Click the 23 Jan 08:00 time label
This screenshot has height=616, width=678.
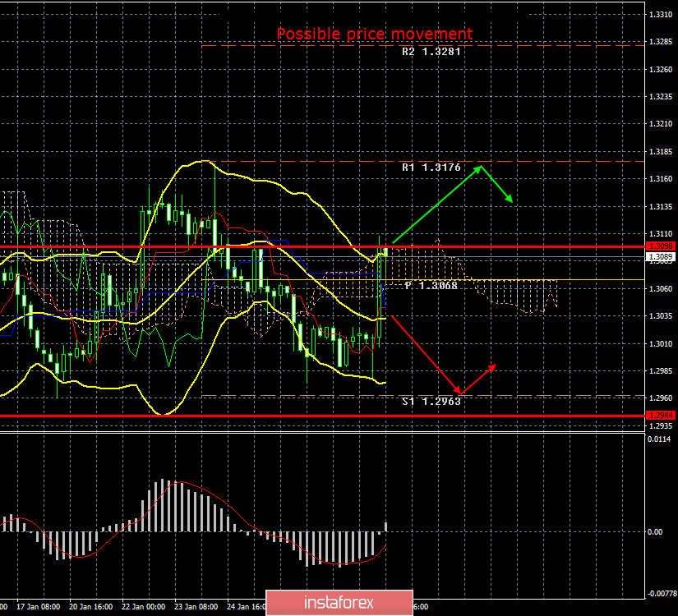pyautogui.click(x=196, y=607)
